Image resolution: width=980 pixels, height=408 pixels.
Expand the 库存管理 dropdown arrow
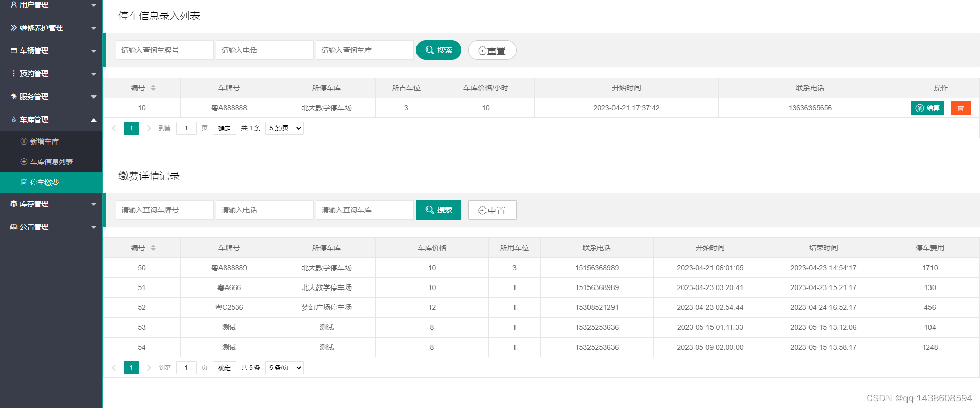pos(94,204)
